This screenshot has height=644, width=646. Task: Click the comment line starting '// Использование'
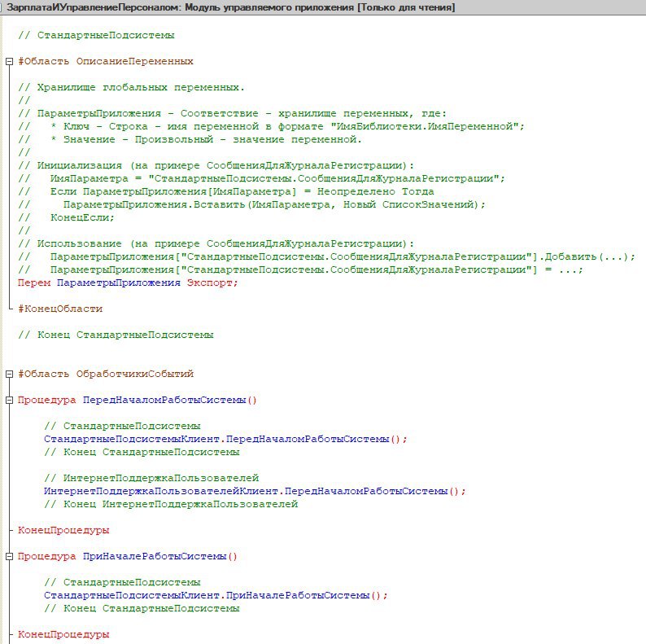tap(216, 243)
